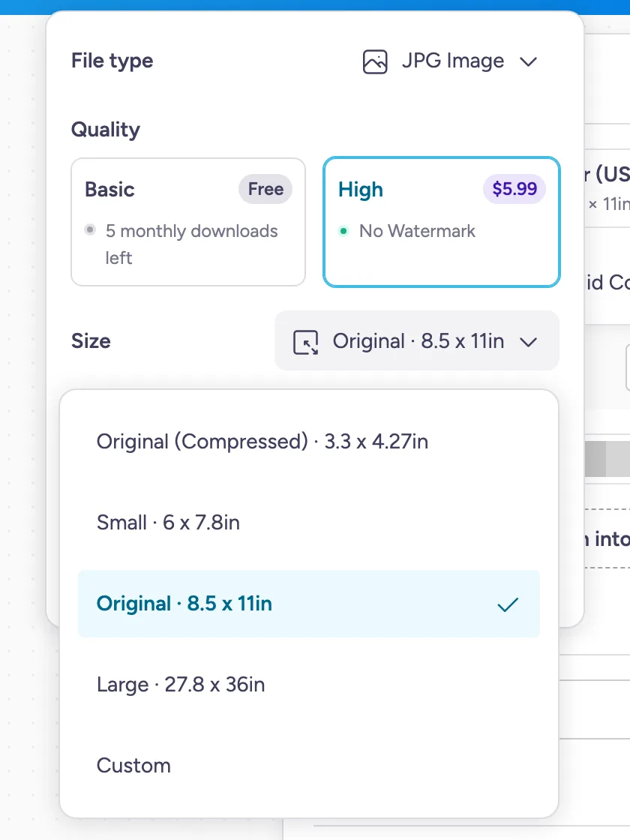Choose Large 27.8 x 36in size
The height and width of the screenshot is (840, 630).
point(308,685)
